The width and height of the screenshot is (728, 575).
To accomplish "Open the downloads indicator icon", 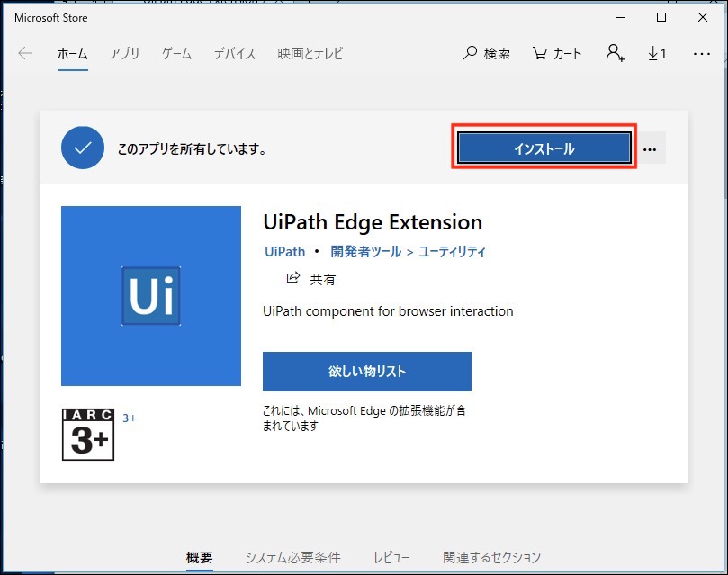I will point(657,54).
